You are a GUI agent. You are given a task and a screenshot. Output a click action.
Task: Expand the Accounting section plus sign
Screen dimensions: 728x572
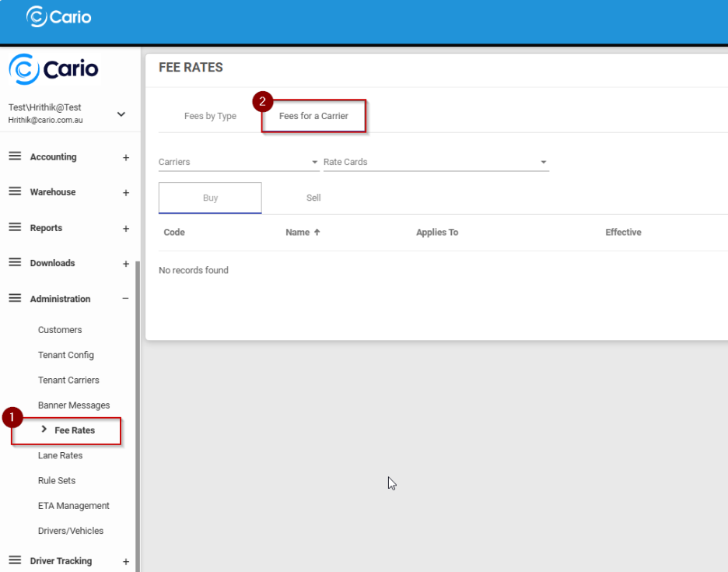(x=126, y=157)
